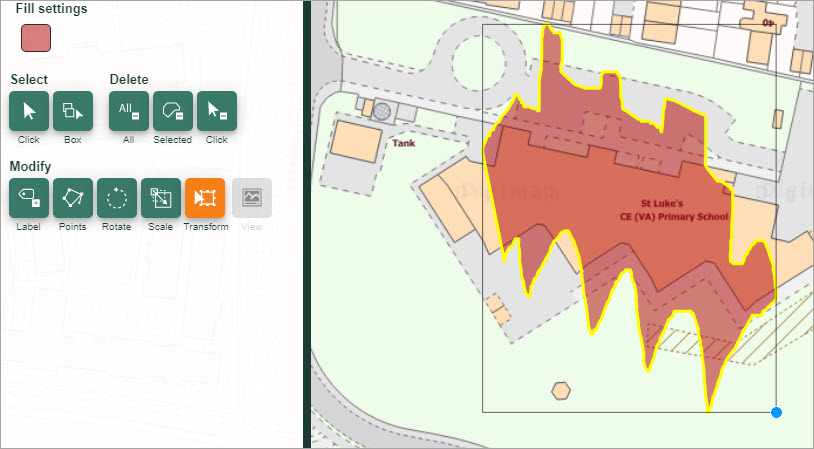Activate the Scale tool
This screenshot has height=449, width=814.
coord(161,198)
